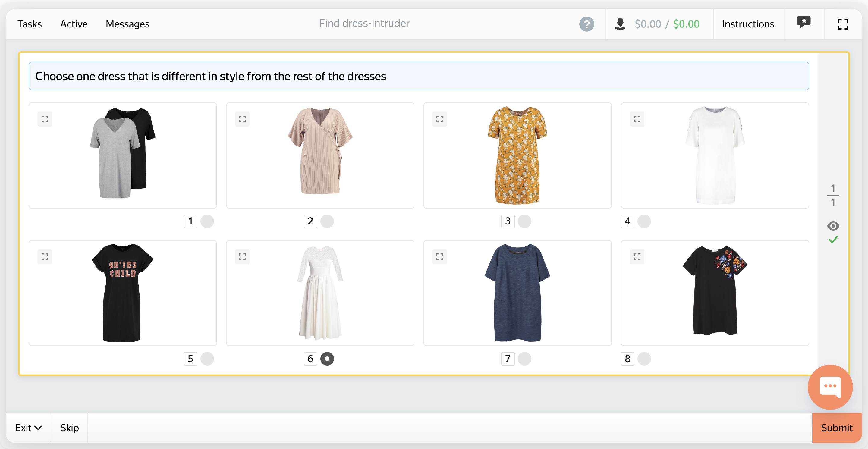
Task: Choose radio button for dress 8
Action: point(644,359)
